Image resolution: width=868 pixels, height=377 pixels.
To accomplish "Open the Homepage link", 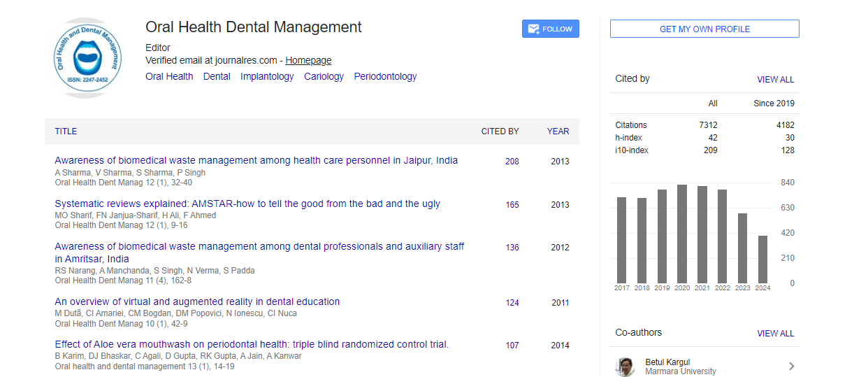I will coord(308,61).
